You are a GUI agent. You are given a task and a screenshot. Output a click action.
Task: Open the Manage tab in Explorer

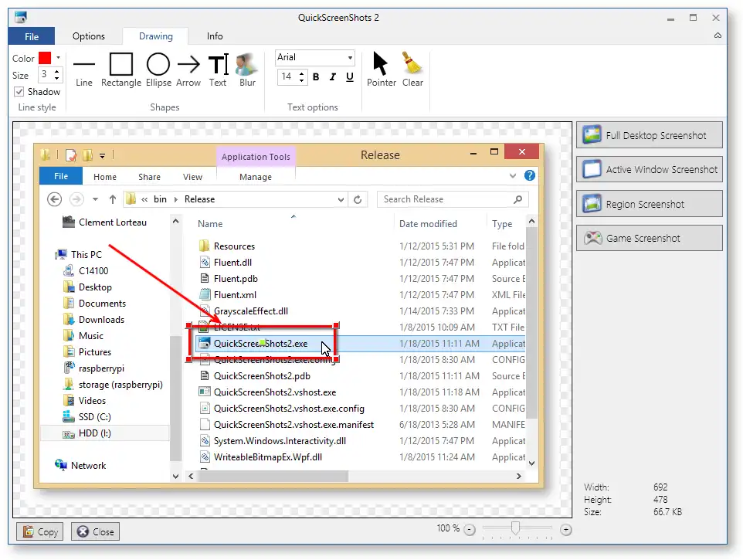[256, 177]
